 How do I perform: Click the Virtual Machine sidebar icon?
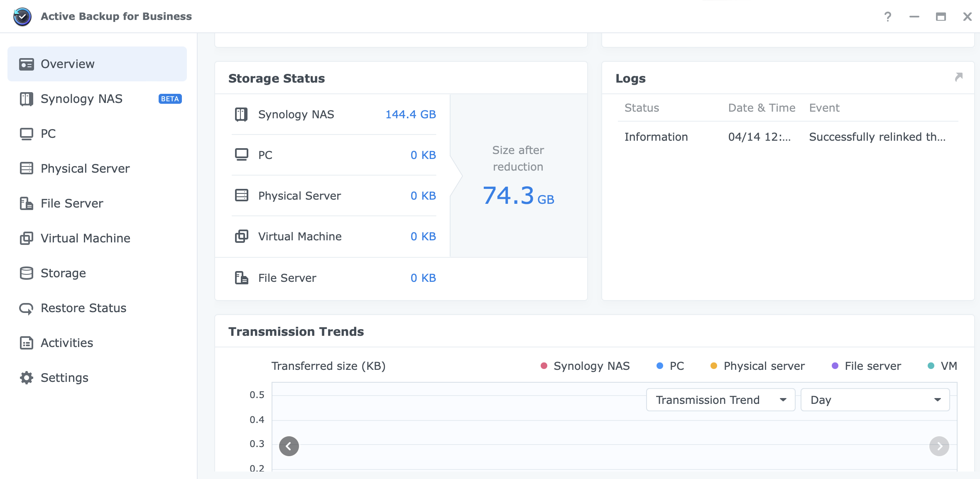coord(27,238)
